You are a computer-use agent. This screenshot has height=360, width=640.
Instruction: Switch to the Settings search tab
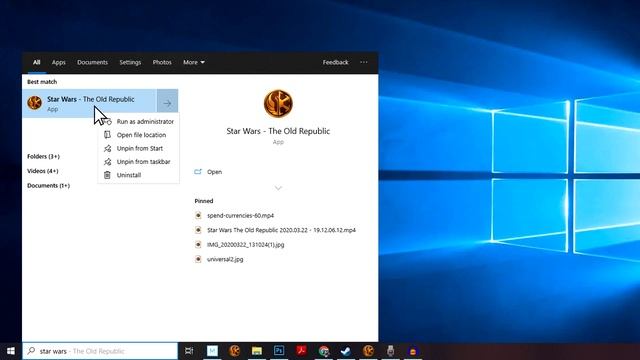pyautogui.click(x=130, y=62)
